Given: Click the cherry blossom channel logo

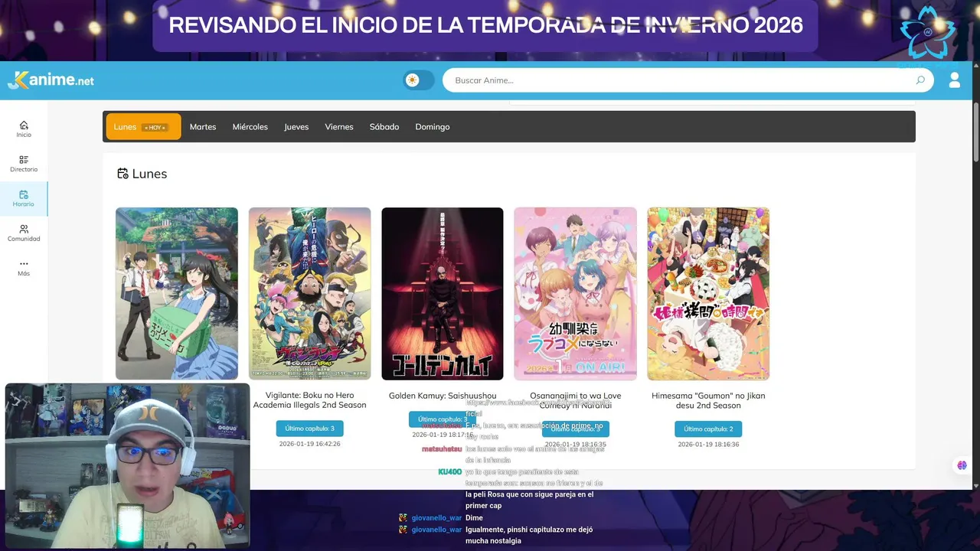Looking at the screenshot, I should (x=927, y=32).
